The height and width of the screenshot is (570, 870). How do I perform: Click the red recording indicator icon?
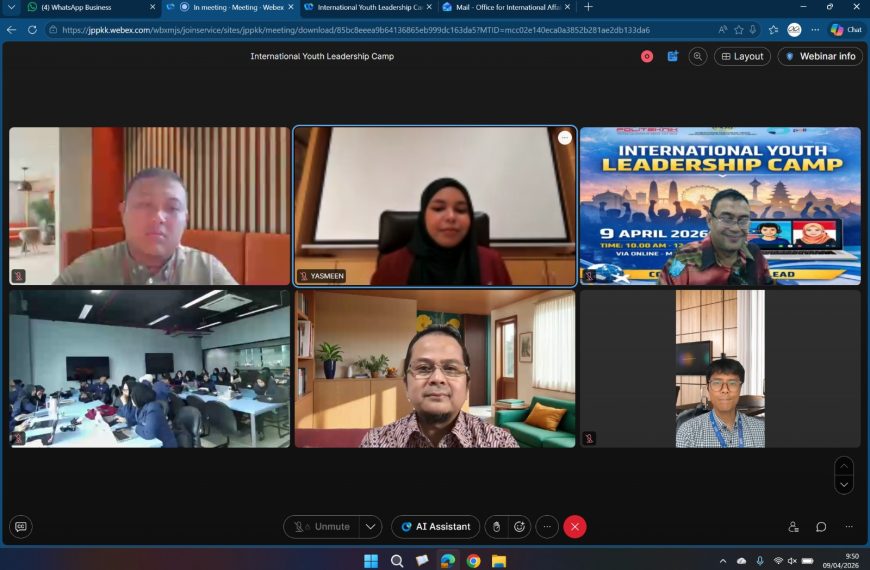pyautogui.click(x=646, y=56)
